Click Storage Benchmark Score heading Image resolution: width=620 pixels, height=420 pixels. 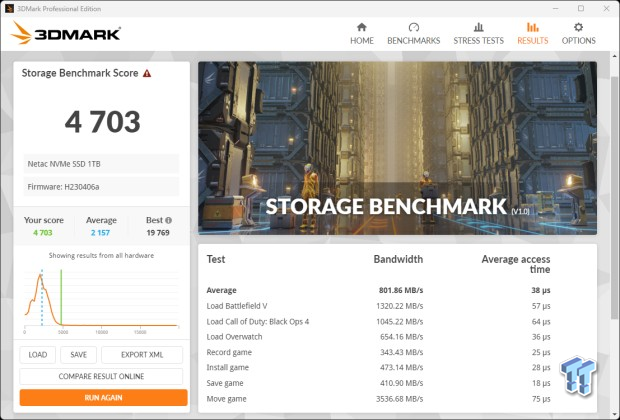(x=80, y=73)
